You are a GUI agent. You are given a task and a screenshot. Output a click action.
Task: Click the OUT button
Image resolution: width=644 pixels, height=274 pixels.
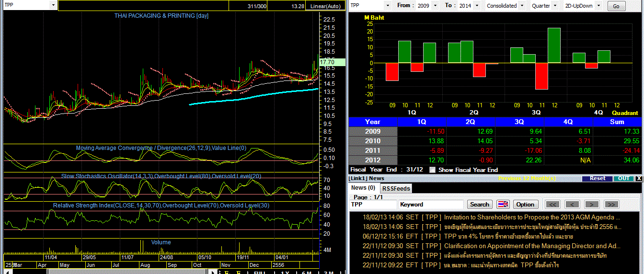624,178
